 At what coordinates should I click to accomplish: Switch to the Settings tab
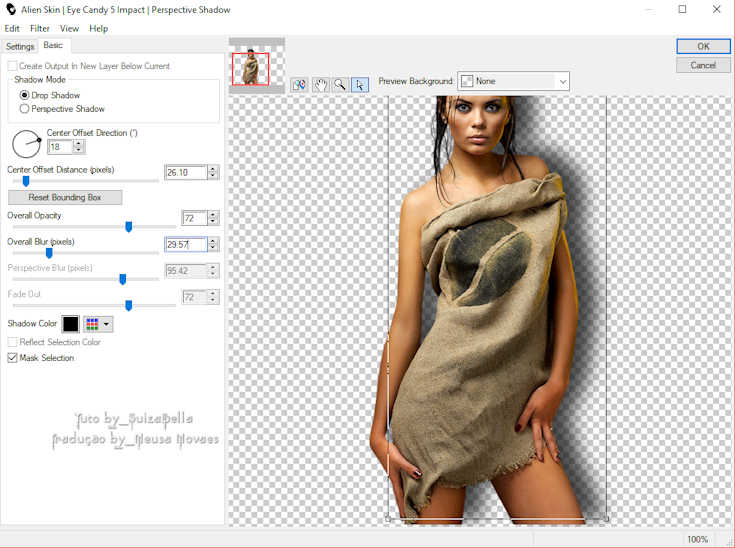(x=20, y=46)
